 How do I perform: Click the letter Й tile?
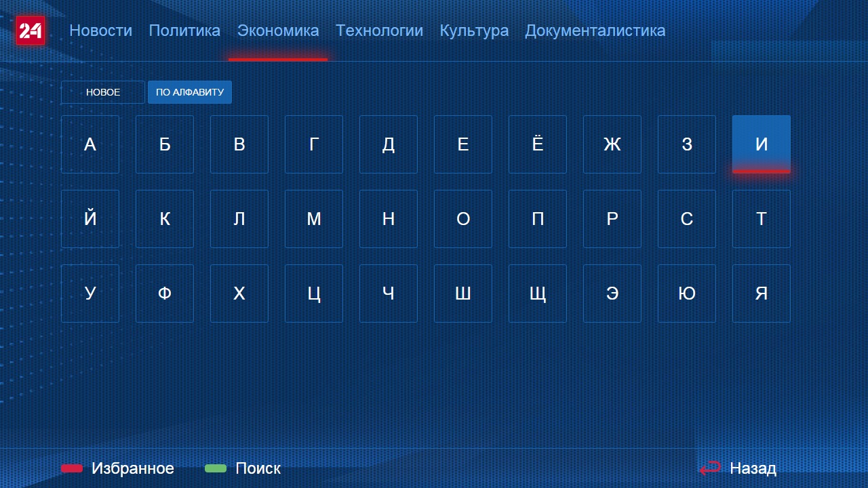point(90,219)
